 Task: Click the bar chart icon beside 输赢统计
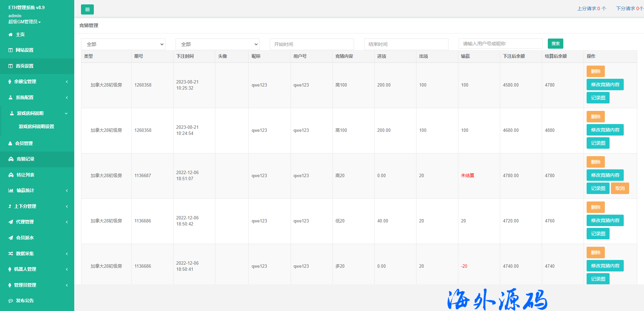click(x=11, y=190)
